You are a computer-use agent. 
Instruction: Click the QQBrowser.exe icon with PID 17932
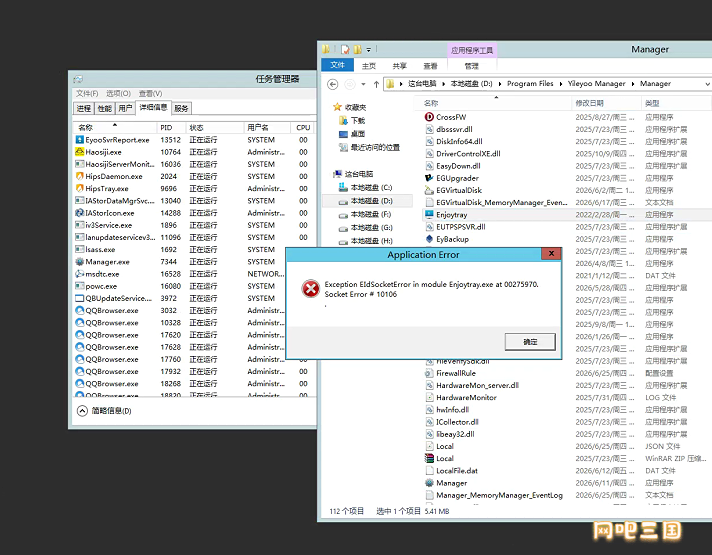(79, 372)
